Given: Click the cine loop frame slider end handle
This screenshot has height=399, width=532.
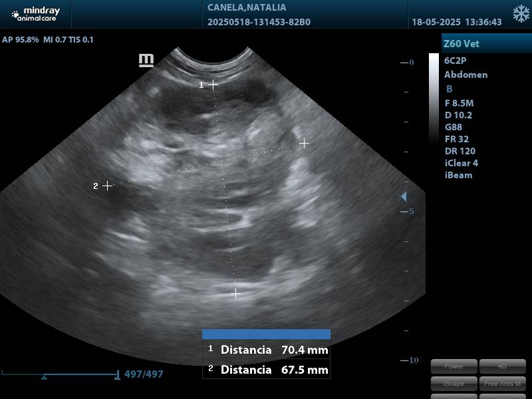Looking at the screenshot, I should click(117, 375).
